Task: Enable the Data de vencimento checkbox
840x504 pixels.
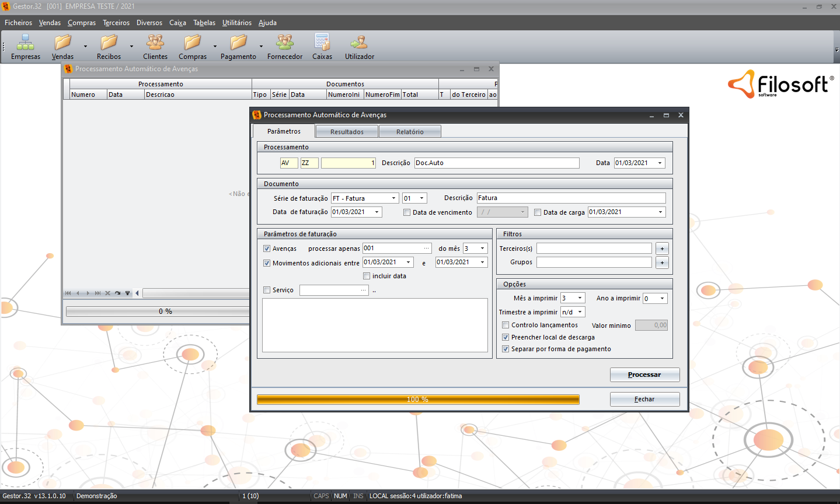Action: [407, 212]
